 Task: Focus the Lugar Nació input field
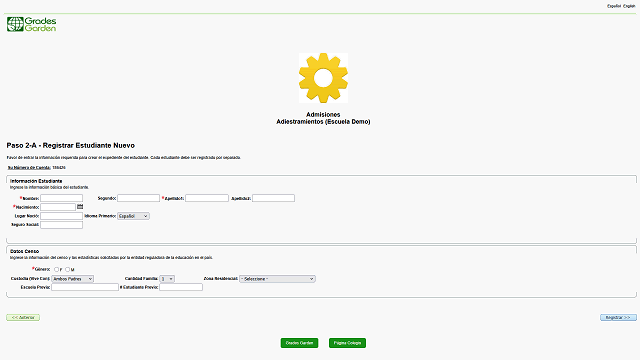pyautogui.click(x=62, y=216)
